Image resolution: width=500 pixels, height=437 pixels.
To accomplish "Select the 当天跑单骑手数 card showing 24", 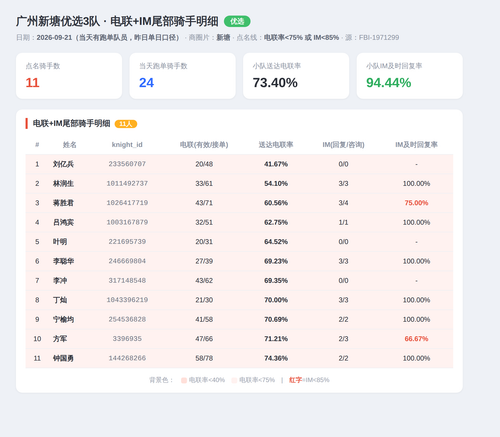I will [x=183, y=76].
